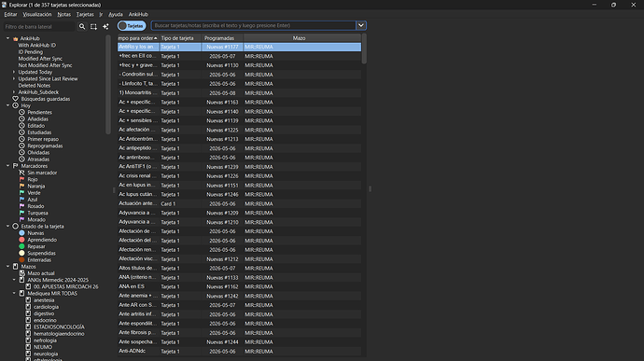Filter cards by Nuevas blue state
Viewport: 644px width, 361px height.
pos(21,233)
